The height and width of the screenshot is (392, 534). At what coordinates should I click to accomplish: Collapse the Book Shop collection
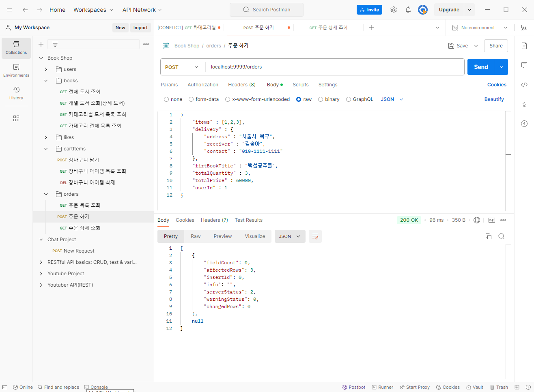(41, 58)
